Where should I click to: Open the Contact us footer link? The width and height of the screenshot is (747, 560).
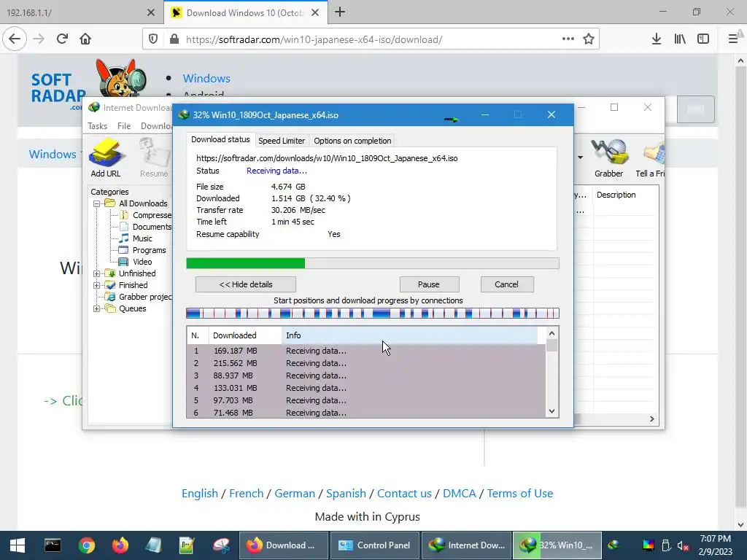404,494
